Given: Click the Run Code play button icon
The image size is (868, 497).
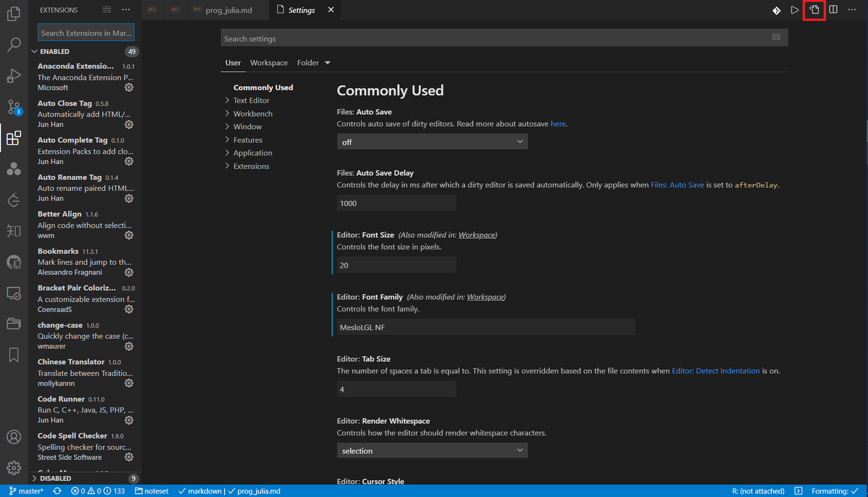Looking at the screenshot, I should pyautogui.click(x=794, y=10).
